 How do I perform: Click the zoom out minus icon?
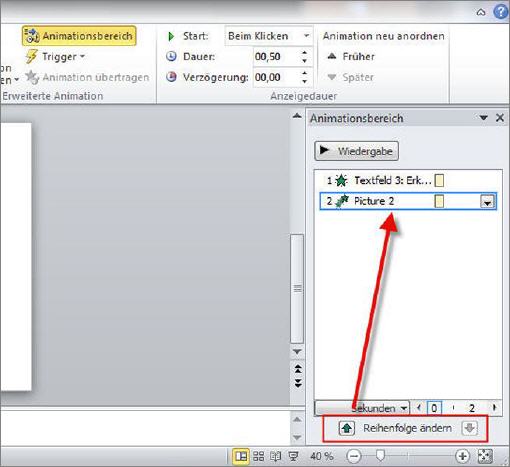[354, 456]
